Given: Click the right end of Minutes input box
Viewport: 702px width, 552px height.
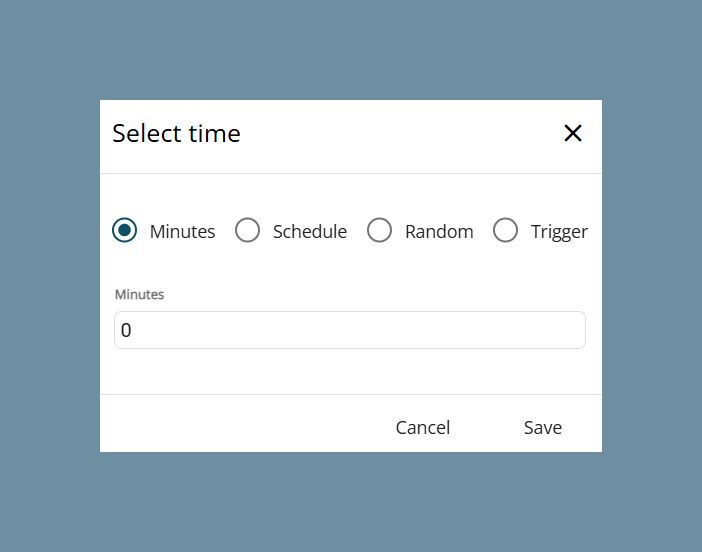Looking at the screenshot, I should pos(575,330).
